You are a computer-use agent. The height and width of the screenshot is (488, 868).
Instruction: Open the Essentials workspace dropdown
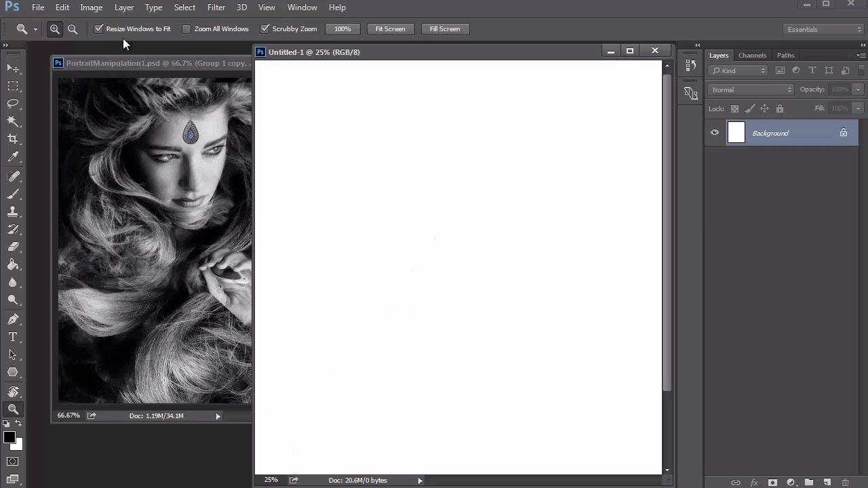824,29
